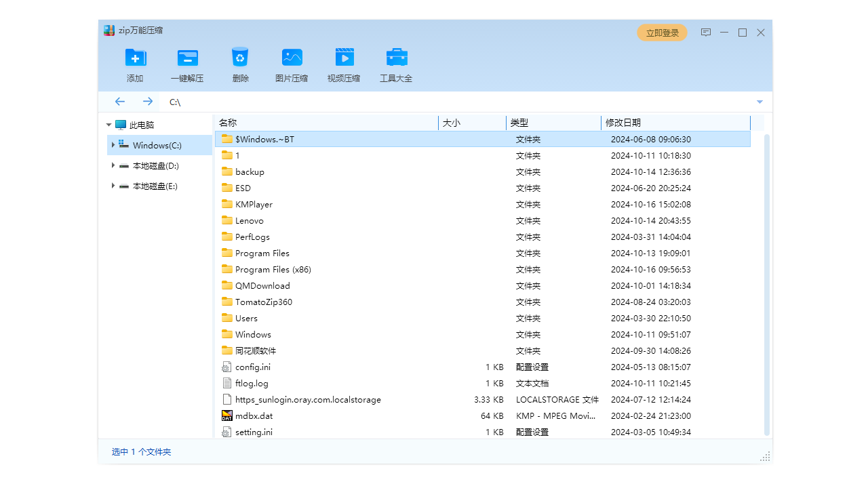This screenshot has height=488, width=868.
Task: Sort files by the 大小 column
Action: click(450, 123)
